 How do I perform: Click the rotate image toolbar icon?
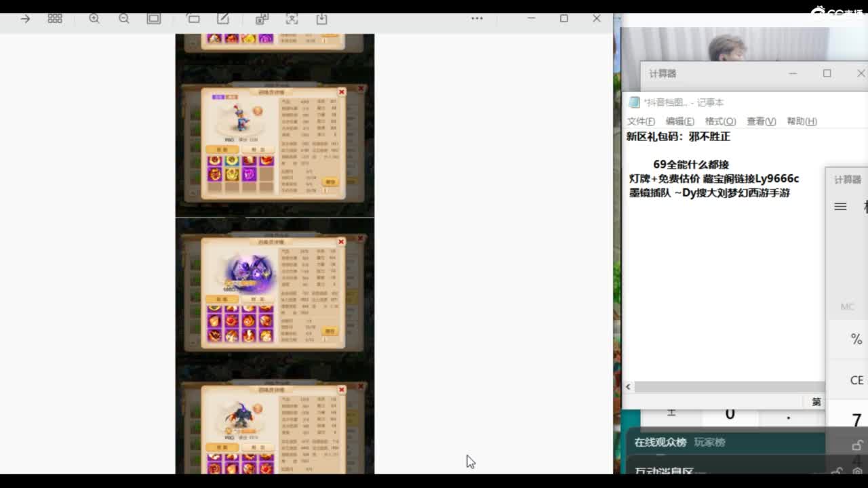[193, 19]
